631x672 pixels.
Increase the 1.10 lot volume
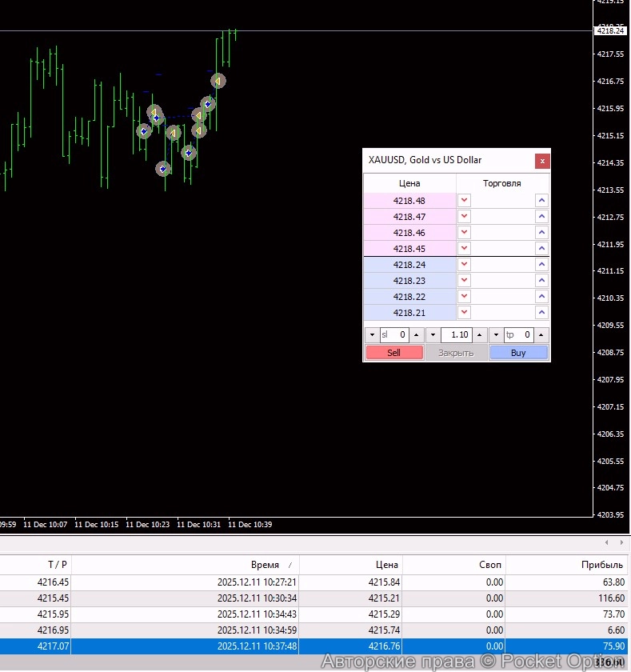[x=479, y=335]
